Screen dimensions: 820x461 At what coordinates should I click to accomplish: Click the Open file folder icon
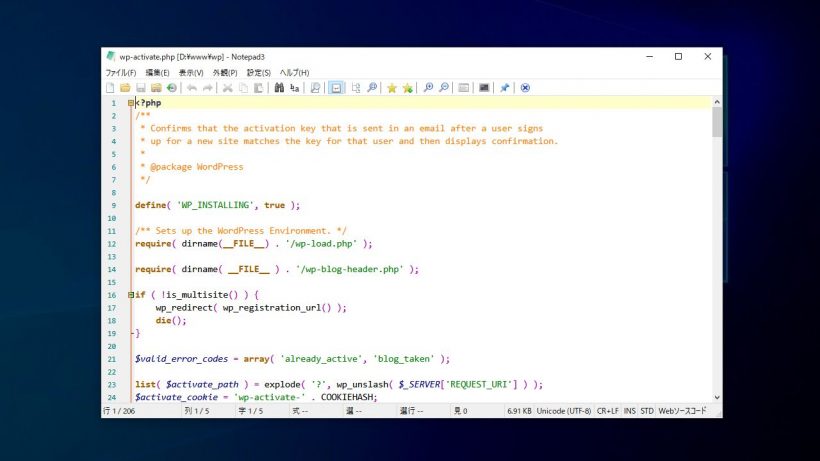(x=125, y=88)
